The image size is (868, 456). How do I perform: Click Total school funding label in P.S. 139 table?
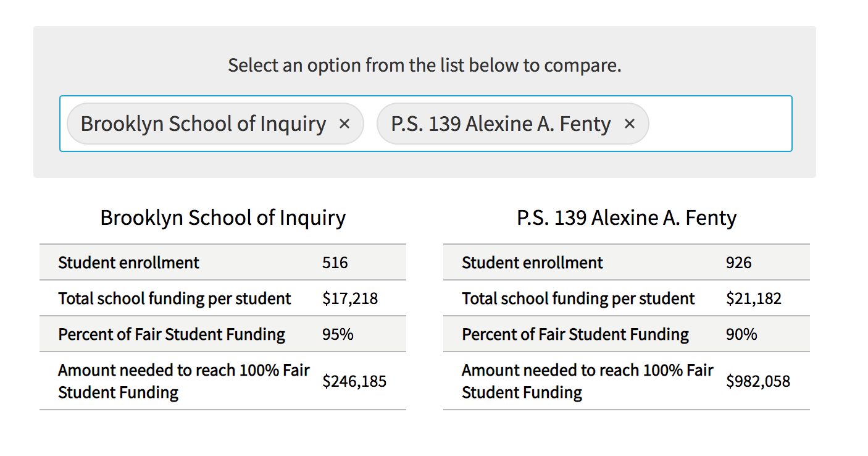click(x=578, y=299)
